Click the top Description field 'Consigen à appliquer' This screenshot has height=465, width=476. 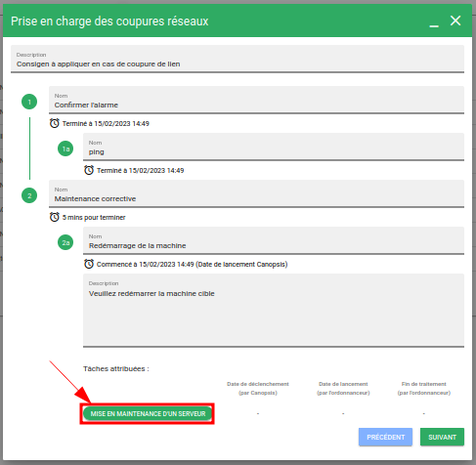click(x=238, y=59)
